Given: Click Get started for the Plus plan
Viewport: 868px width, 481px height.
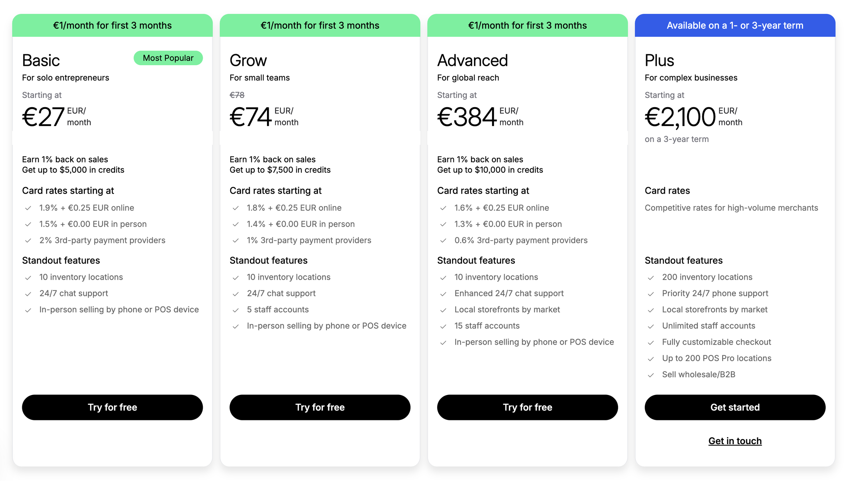Looking at the screenshot, I should 735,407.
